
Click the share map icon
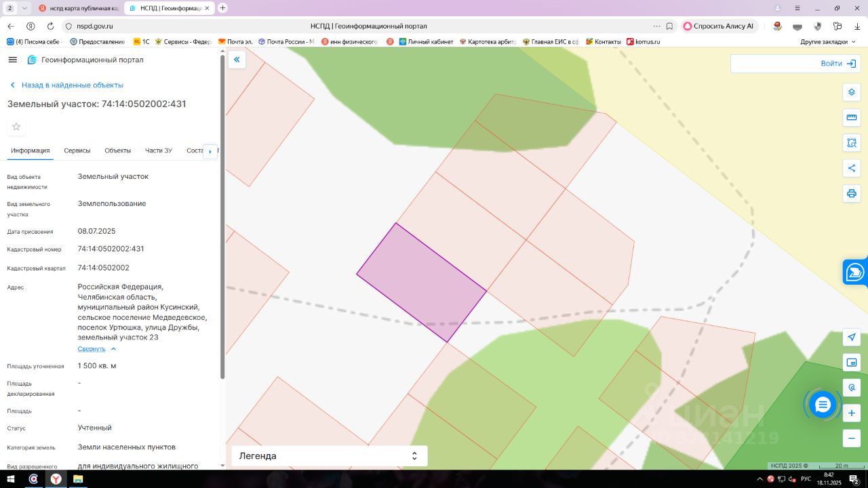852,168
